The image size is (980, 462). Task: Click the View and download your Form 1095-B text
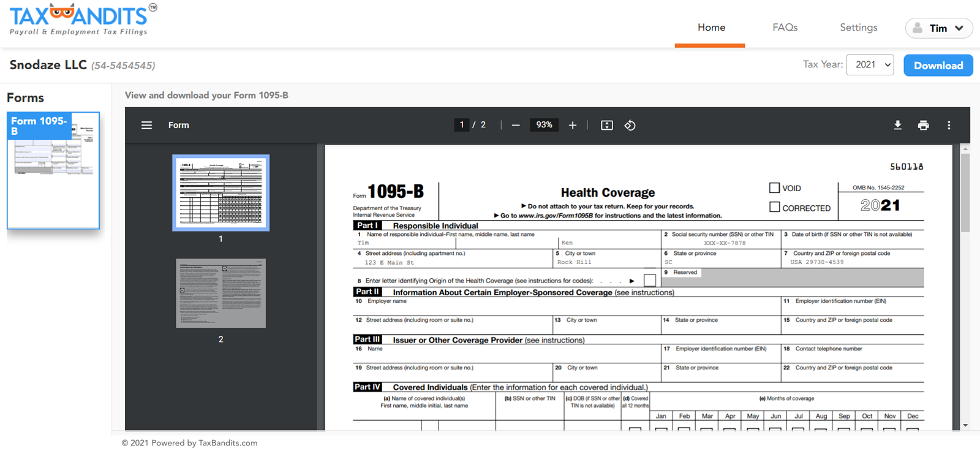click(x=206, y=95)
